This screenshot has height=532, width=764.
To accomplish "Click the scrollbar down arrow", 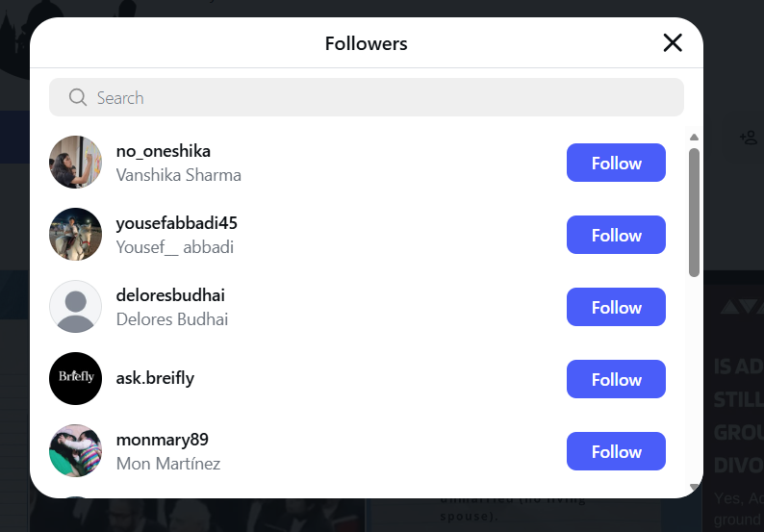I will click(x=694, y=488).
